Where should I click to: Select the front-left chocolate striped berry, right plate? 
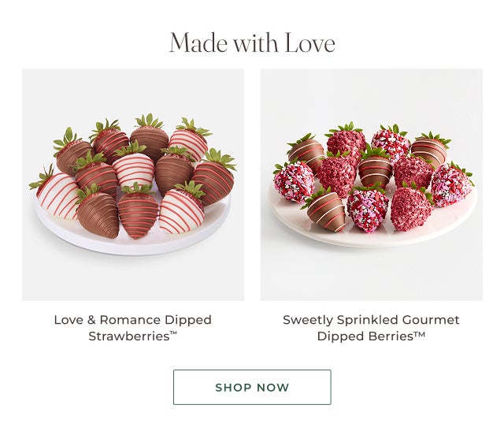point(328,210)
